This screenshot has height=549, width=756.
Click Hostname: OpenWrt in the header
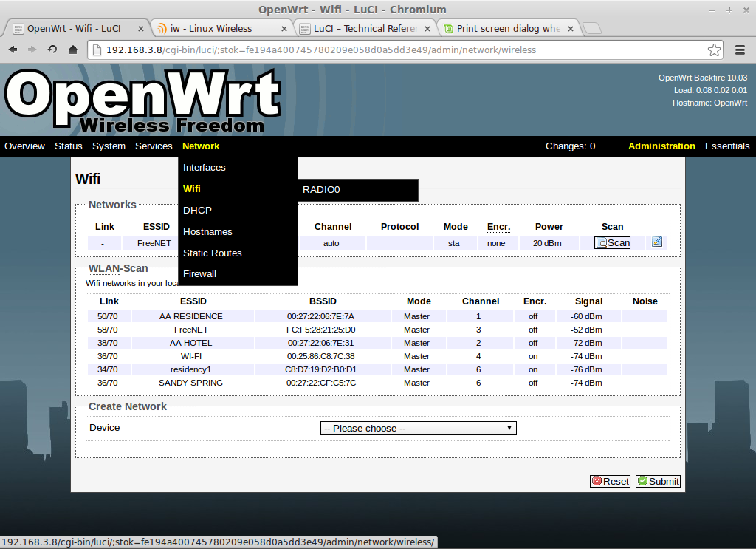tap(709, 103)
